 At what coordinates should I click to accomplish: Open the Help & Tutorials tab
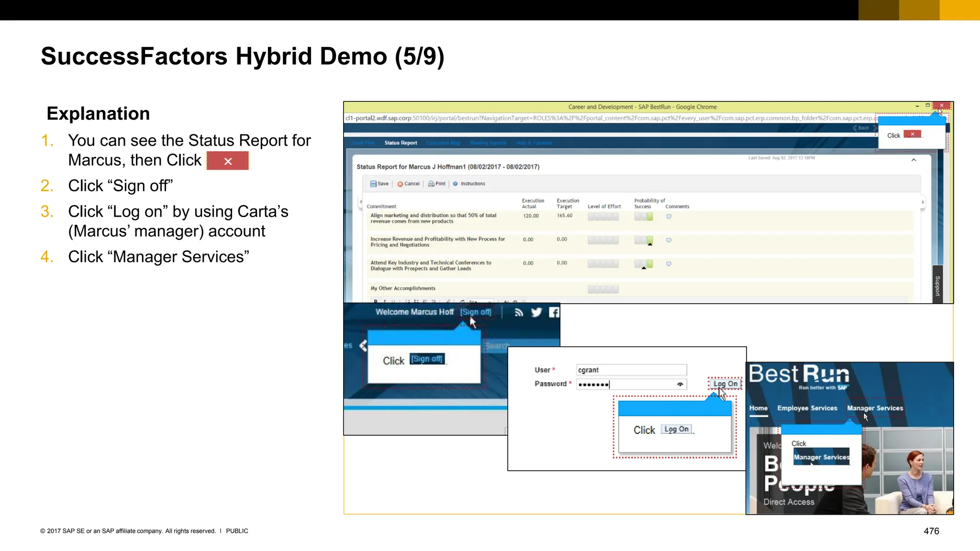[534, 143]
